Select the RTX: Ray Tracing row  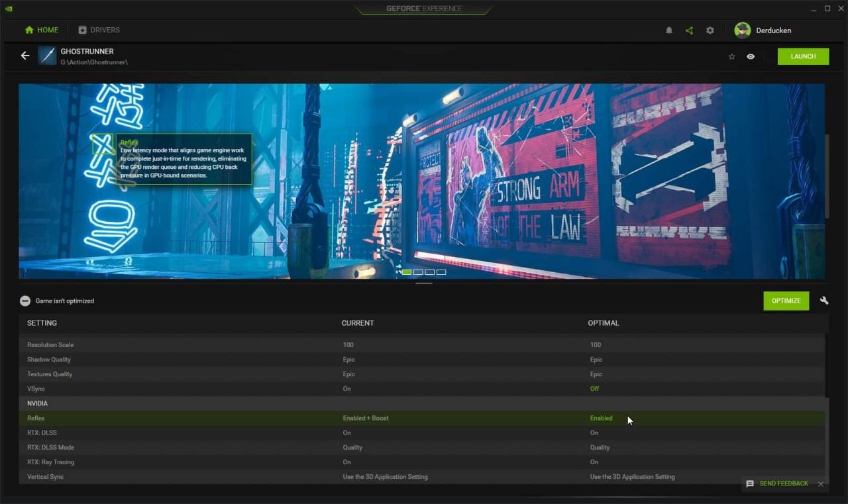point(422,462)
